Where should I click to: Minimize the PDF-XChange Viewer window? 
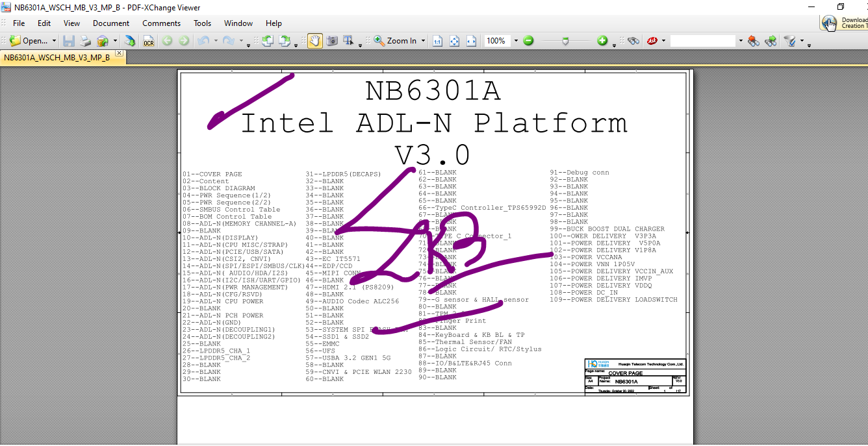(x=811, y=6)
